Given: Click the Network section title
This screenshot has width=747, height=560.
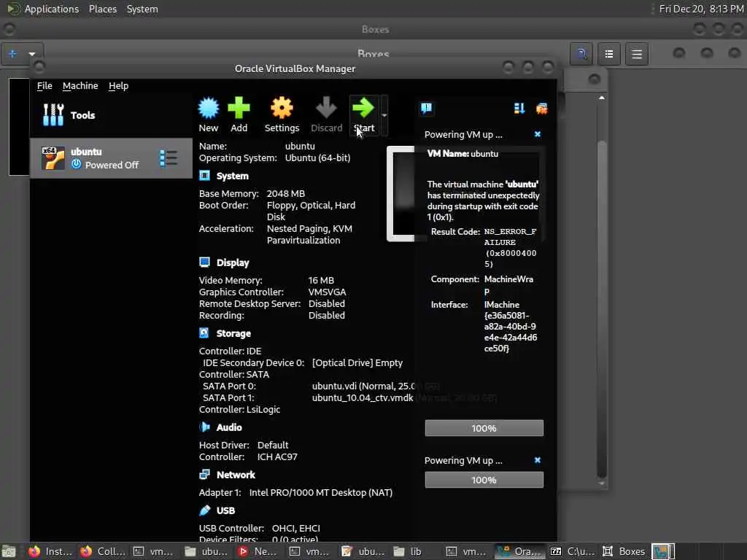Looking at the screenshot, I should 236,475.
